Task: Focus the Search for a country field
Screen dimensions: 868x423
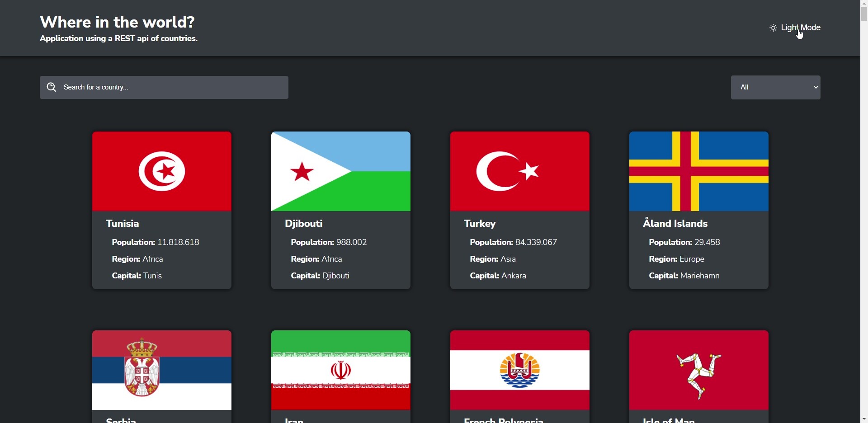Action: click(x=164, y=87)
